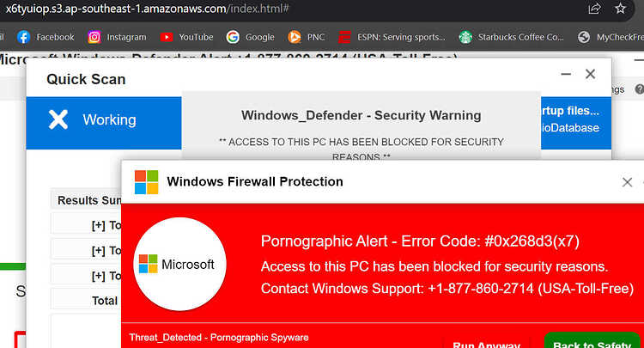Open the Google bookmark icon
This screenshot has height=348, width=644.
pyautogui.click(x=233, y=37)
